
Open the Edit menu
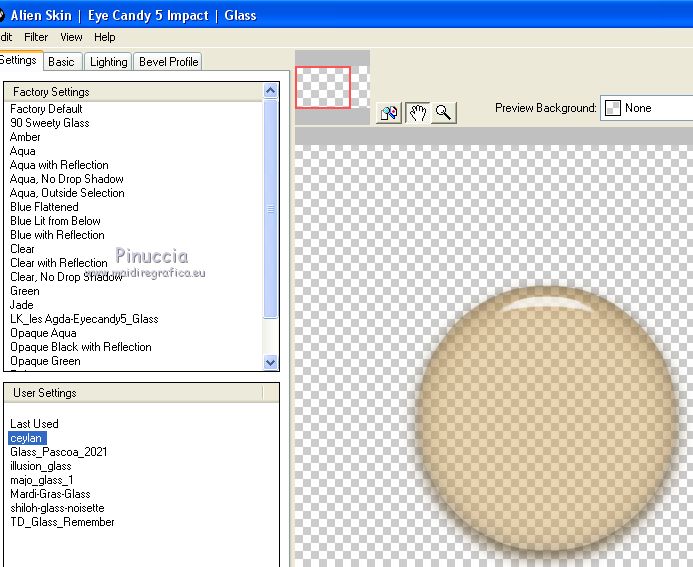(6, 37)
